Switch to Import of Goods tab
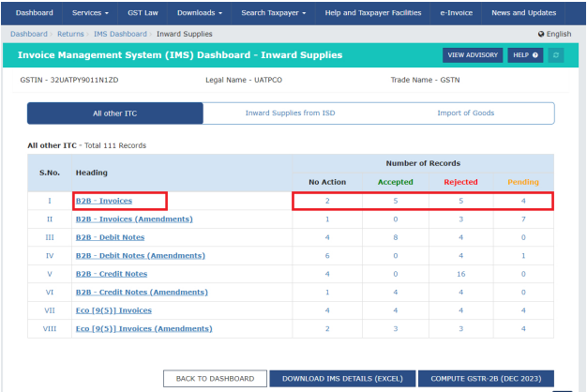Screen dimensions: 587x392 click(466, 113)
